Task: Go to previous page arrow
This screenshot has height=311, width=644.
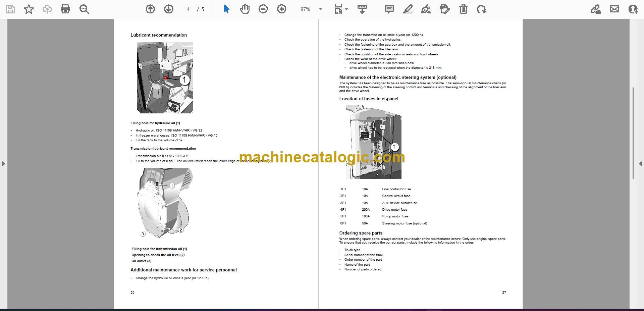Action: tap(150, 9)
